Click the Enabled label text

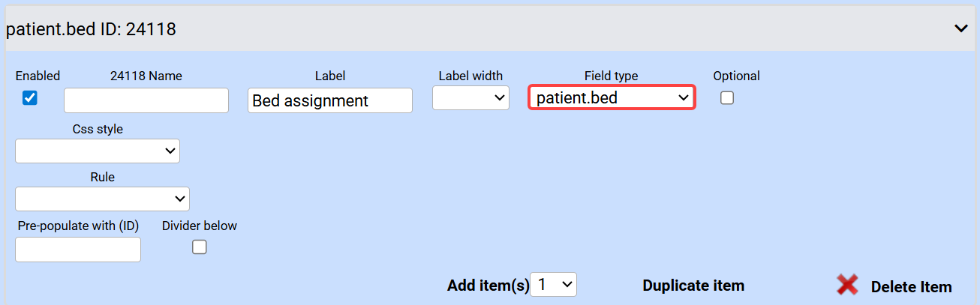[38, 76]
